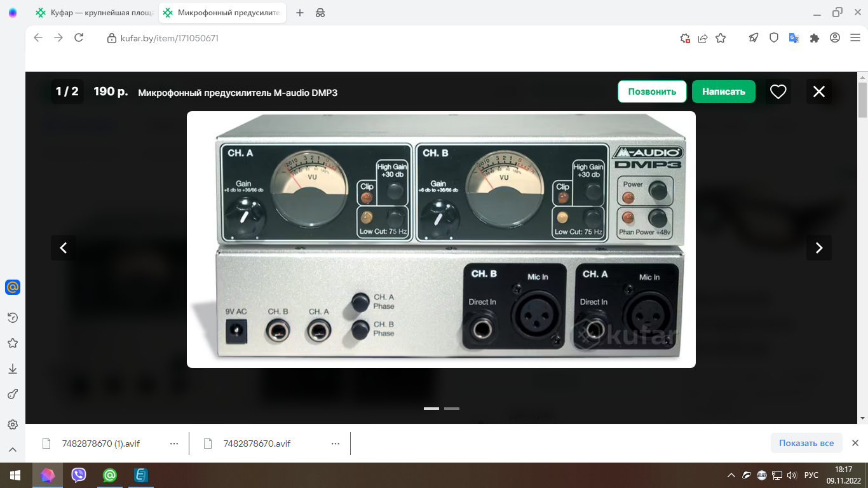Open Viber from the taskbar
Screen dimensions: 868x488
[x=79, y=475]
